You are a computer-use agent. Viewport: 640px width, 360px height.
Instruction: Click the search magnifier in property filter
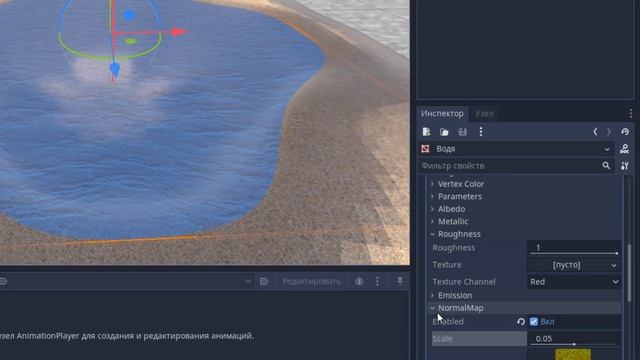point(606,166)
